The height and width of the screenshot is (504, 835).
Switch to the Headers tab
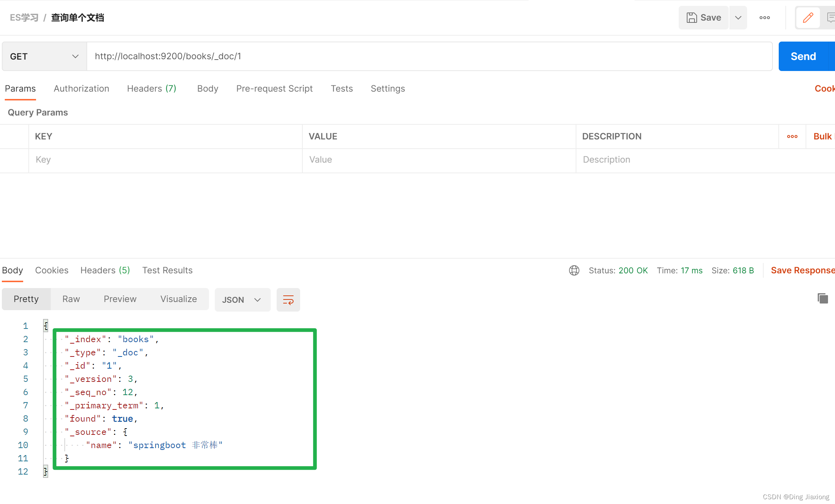pyautogui.click(x=151, y=88)
